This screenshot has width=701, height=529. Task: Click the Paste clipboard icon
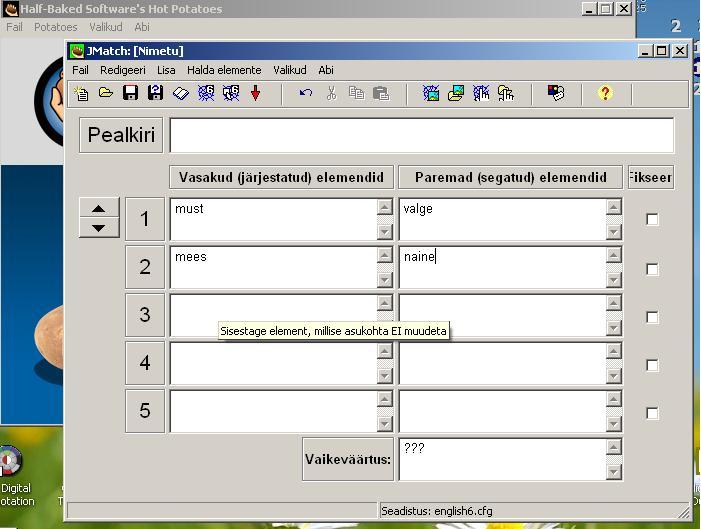click(x=381, y=93)
